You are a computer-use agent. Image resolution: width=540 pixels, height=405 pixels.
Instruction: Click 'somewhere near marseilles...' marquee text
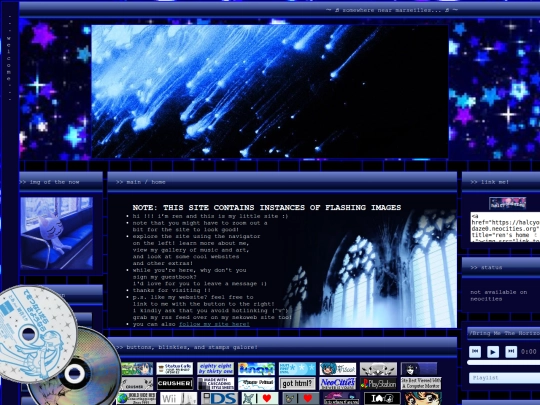tap(392, 10)
